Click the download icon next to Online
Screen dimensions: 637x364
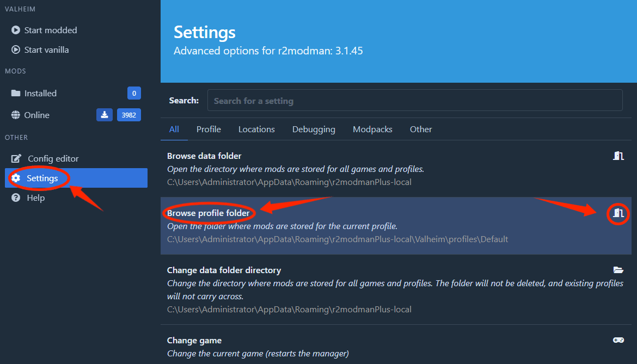[105, 115]
